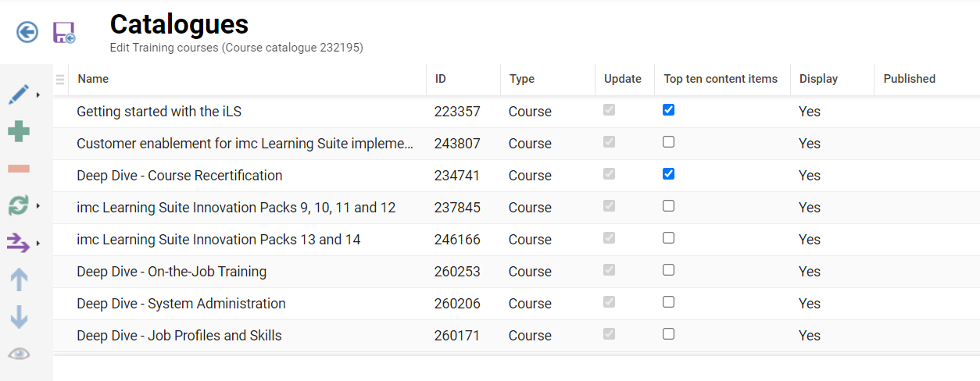Uncheck top ten for Deep Dive - Course Recertification
The image size is (980, 381).
(x=668, y=174)
